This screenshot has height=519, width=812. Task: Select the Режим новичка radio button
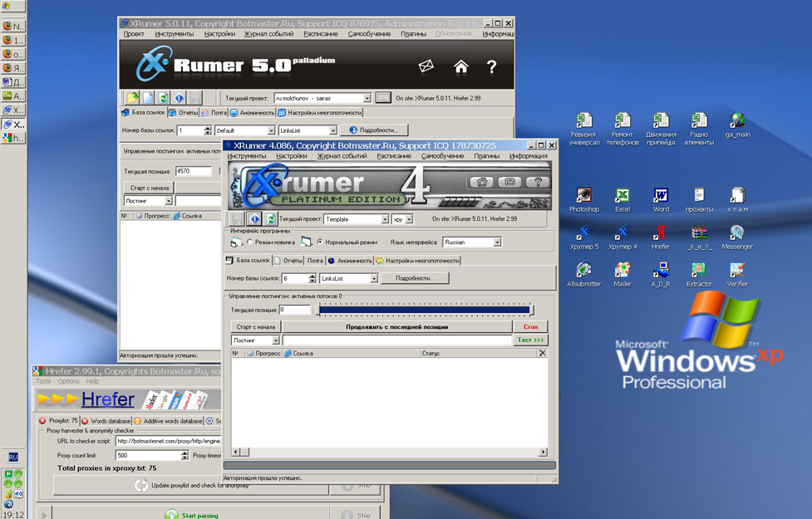tap(249, 242)
